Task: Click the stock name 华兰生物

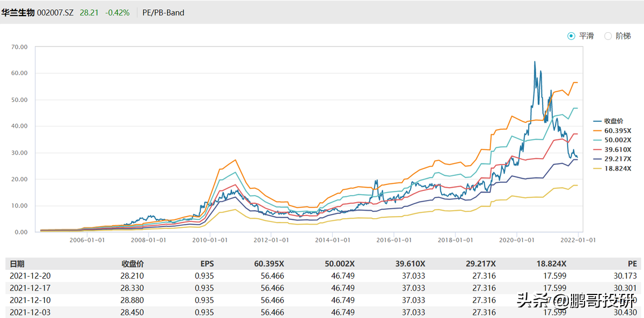Action: click(x=18, y=12)
